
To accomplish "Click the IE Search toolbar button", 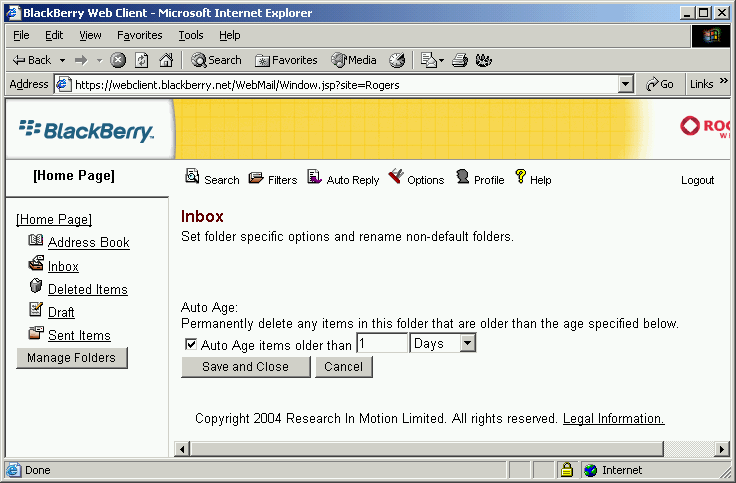I will click(216, 60).
